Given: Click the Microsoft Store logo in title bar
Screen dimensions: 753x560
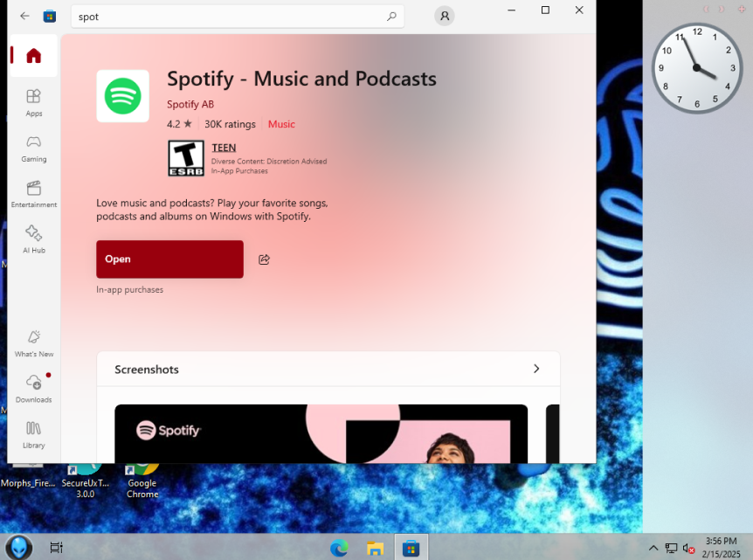Looking at the screenshot, I should click(x=50, y=17).
